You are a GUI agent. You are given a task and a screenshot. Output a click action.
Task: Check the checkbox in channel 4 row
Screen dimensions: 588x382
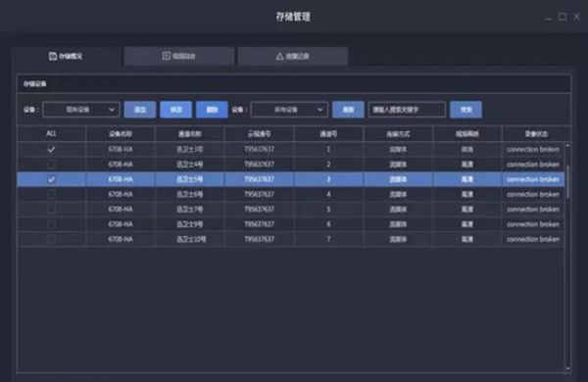pyautogui.click(x=51, y=195)
